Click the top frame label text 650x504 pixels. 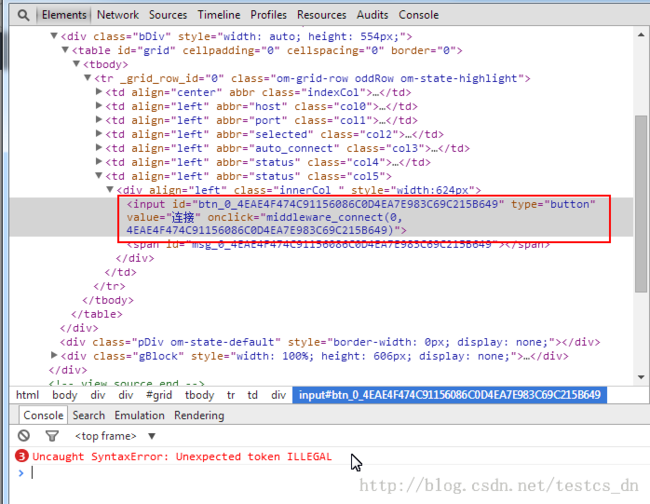pyautogui.click(x=105, y=436)
